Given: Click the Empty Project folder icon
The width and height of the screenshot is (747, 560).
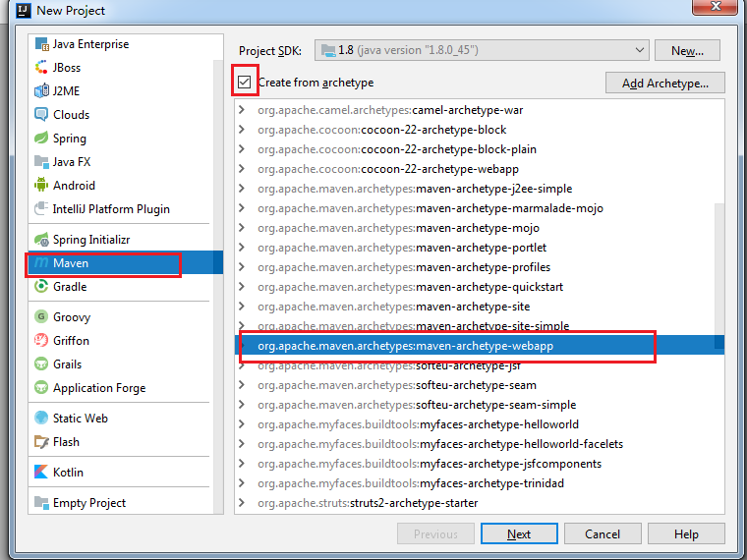Looking at the screenshot, I should (41, 503).
